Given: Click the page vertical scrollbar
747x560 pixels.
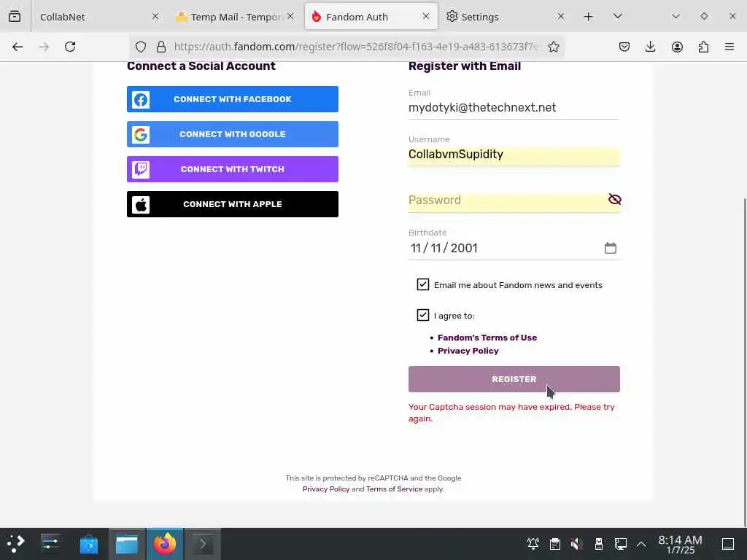Looking at the screenshot, I should pyautogui.click(x=743, y=362).
